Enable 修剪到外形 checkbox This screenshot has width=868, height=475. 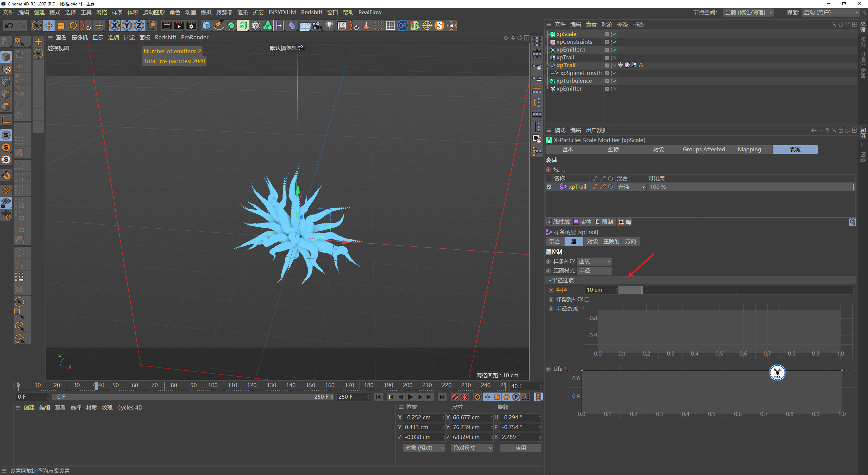click(x=587, y=299)
